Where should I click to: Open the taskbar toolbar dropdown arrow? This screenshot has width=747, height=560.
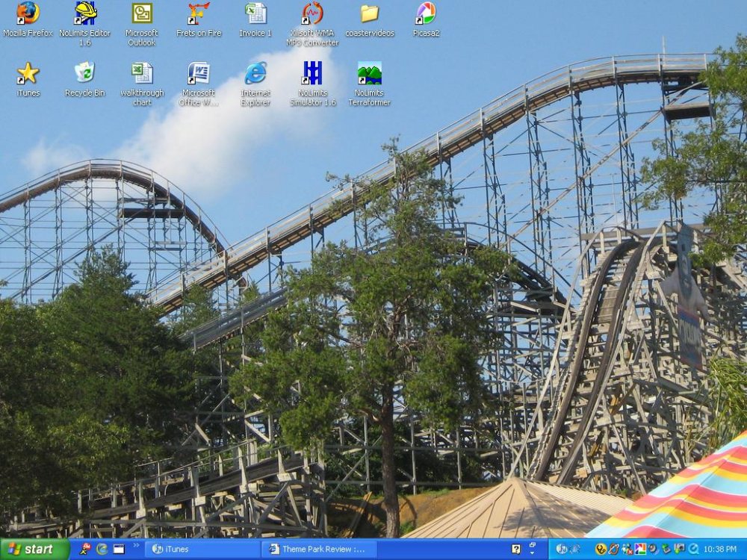click(533, 553)
